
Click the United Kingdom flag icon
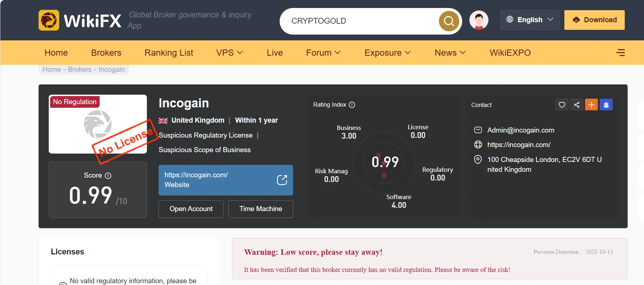163,120
